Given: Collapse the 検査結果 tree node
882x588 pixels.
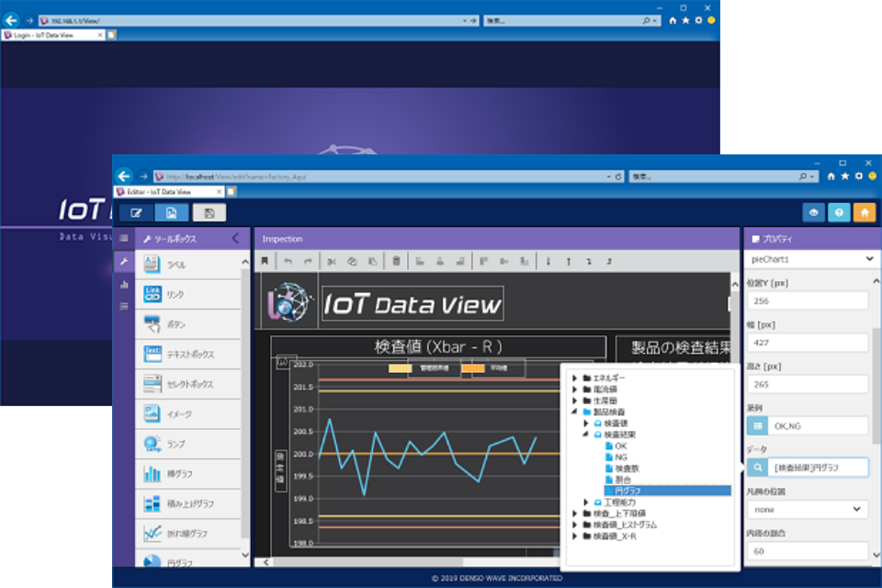Looking at the screenshot, I should (586, 435).
